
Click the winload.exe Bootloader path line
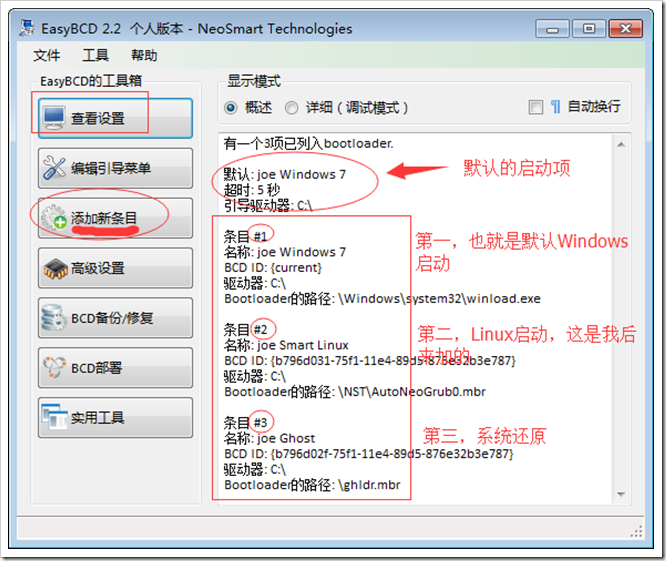(382, 299)
